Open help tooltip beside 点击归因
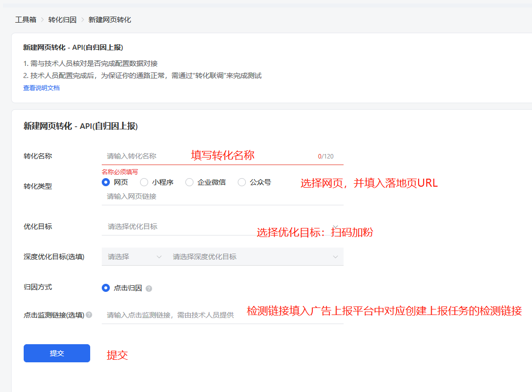Viewport: 532px width, 392px height. (x=149, y=289)
